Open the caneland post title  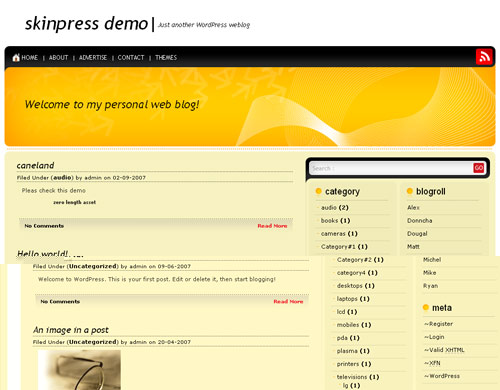pyautogui.click(x=35, y=165)
